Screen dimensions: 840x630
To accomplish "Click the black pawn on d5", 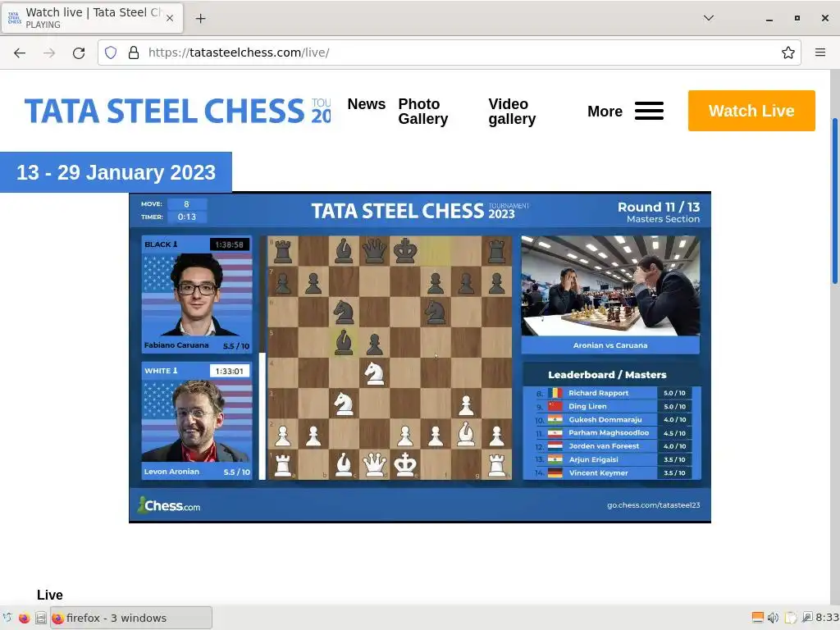I will [x=374, y=344].
